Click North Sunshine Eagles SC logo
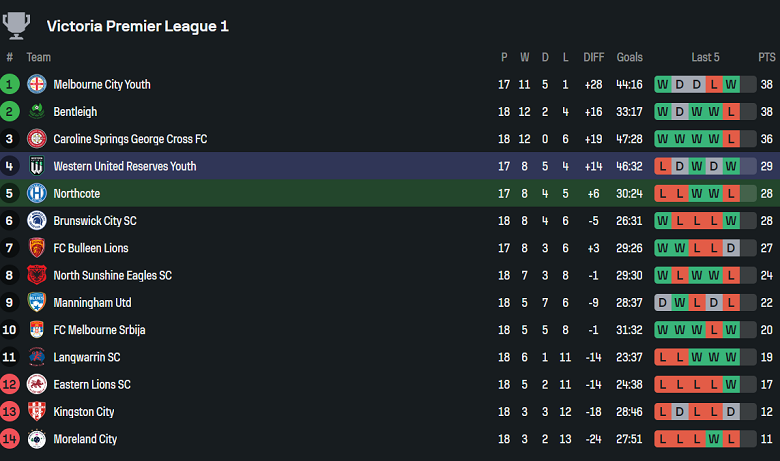The image size is (780, 461). [x=37, y=275]
